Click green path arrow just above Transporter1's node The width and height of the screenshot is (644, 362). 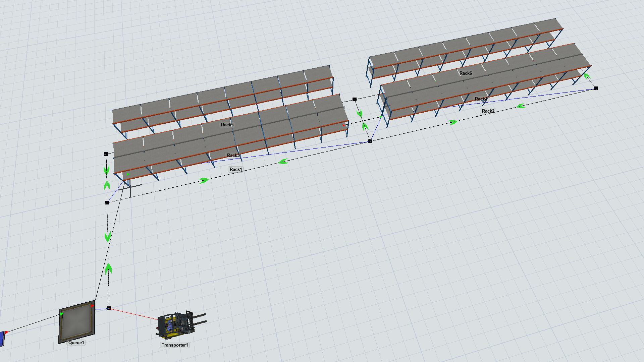click(x=108, y=268)
